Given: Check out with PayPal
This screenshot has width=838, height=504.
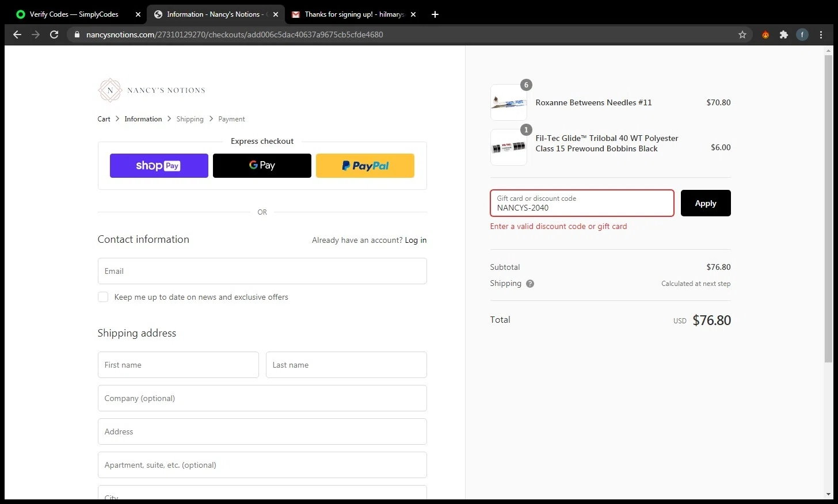Looking at the screenshot, I should (365, 166).
